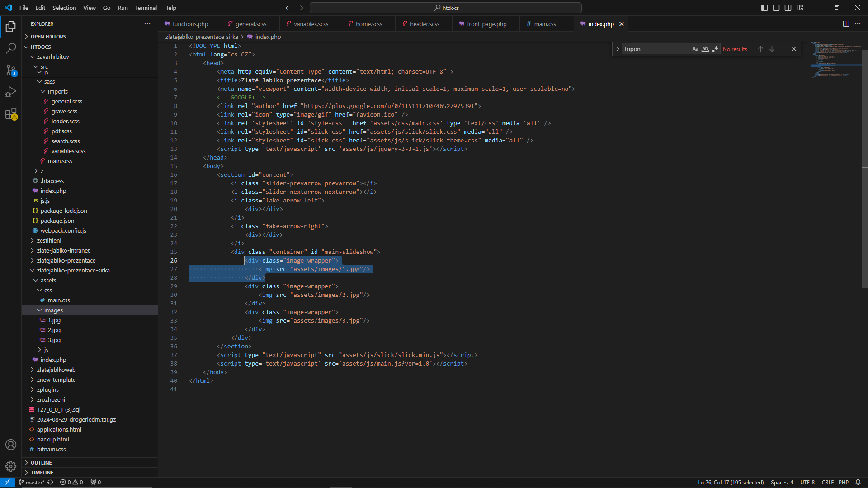The width and height of the screenshot is (868, 488).
Task: Go to previous find match
Action: tap(760, 49)
